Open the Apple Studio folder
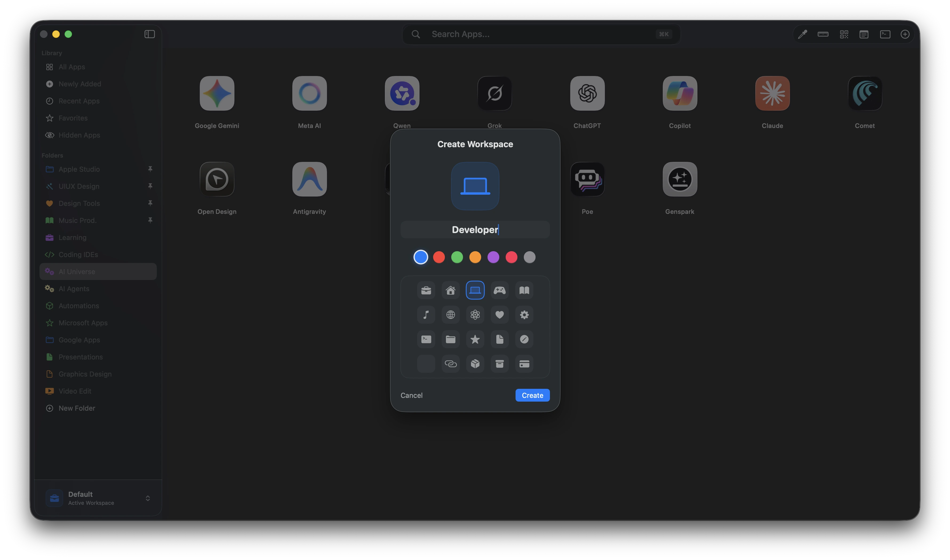The image size is (950, 560). (x=98, y=169)
